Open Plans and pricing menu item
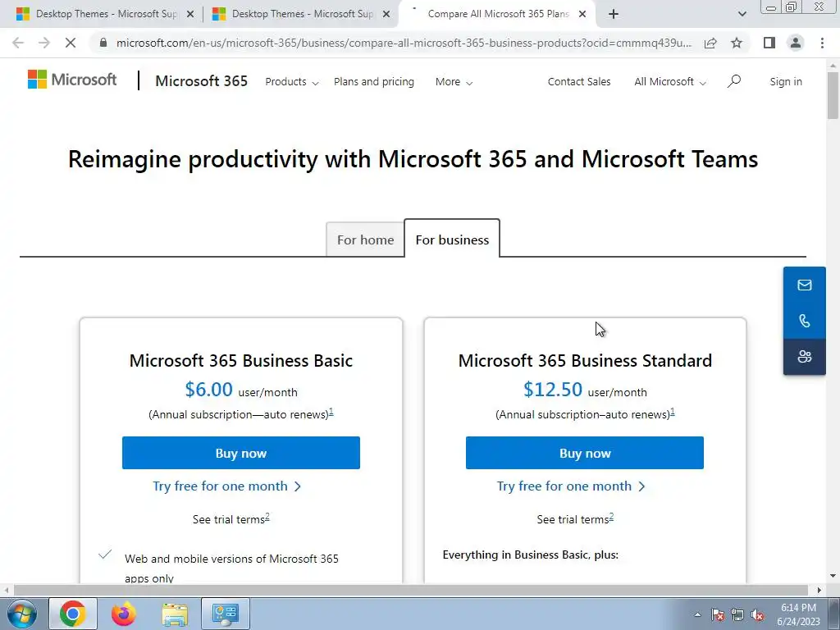Image resolution: width=840 pixels, height=630 pixels. point(374,82)
